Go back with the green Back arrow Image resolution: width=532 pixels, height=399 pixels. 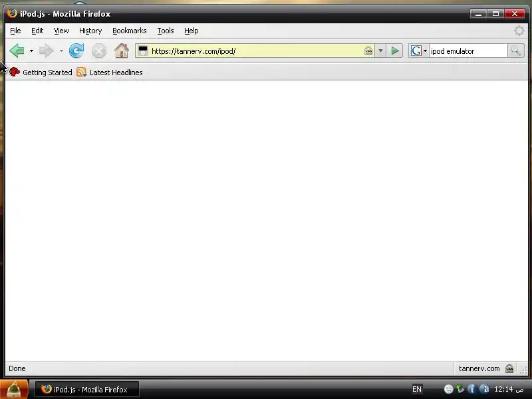tap(17, 51)
